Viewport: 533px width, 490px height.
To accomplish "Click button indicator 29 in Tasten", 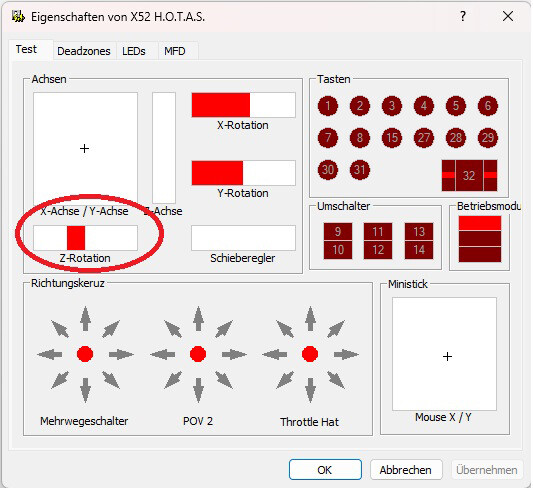I will point(487,138).
